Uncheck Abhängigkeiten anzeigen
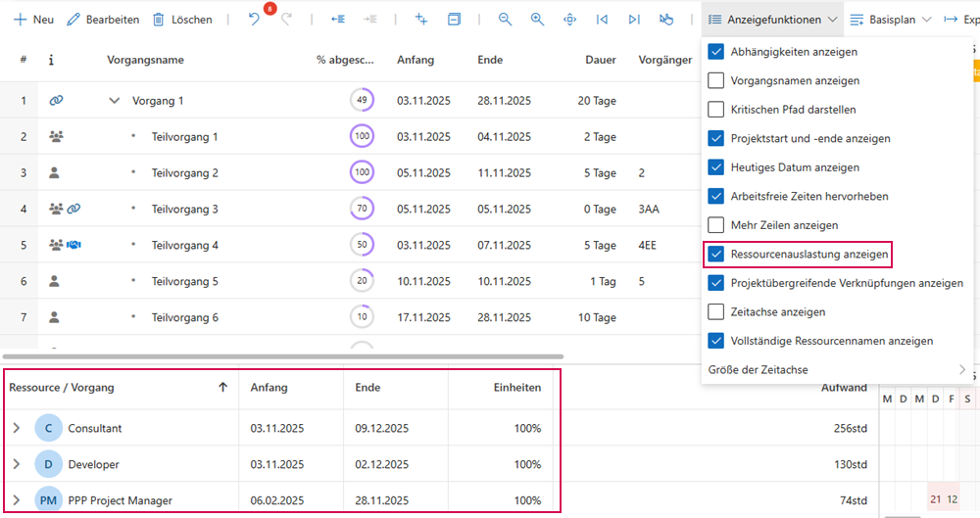Image resolution: width=980 pixels, height=518 pixels. coord(716,52)
